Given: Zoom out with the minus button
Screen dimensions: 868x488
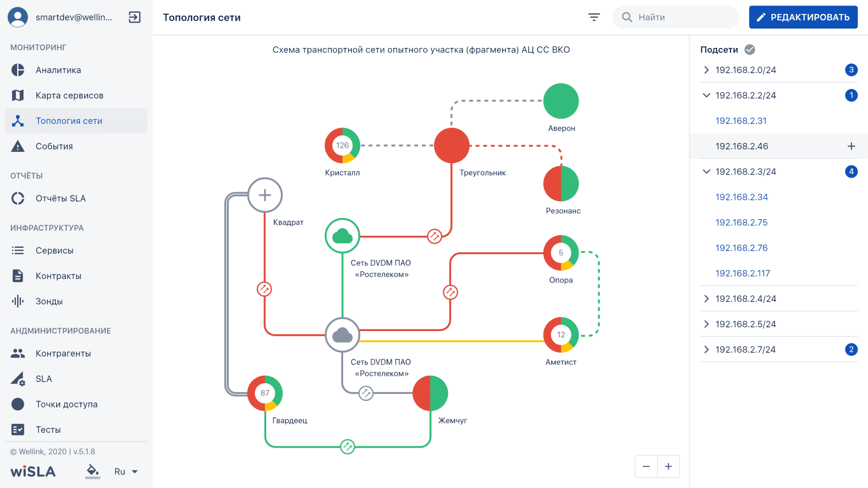Looking at the screenshot, I should [646, 466].
